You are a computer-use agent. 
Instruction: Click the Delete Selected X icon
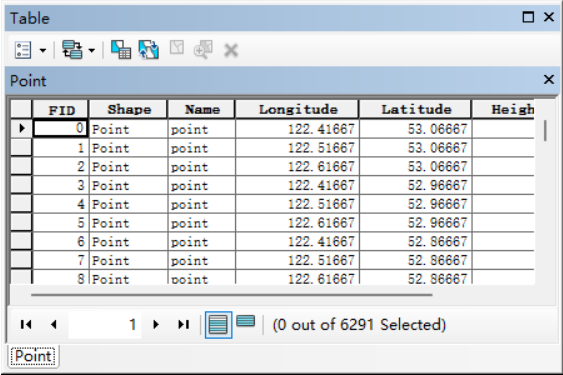click(231, 50)
